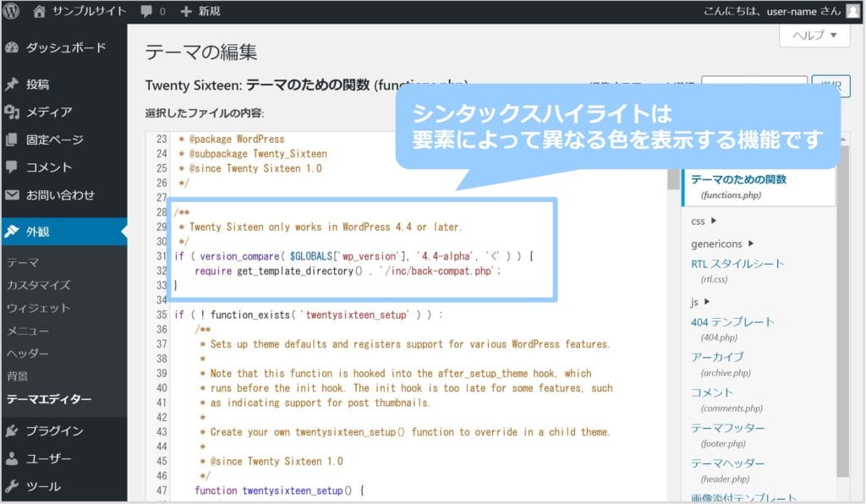Go to メニュー submenu
The image size is (866, 504).
pos(28,331)
